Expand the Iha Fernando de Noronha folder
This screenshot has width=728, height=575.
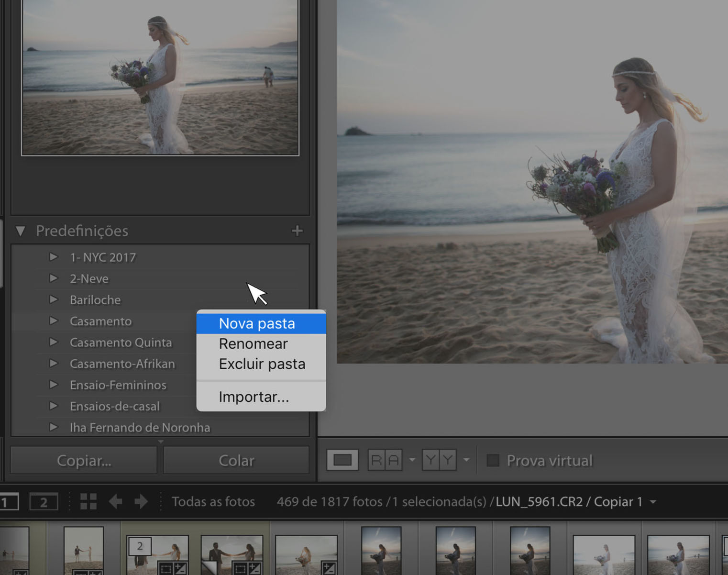coord(54,428)
